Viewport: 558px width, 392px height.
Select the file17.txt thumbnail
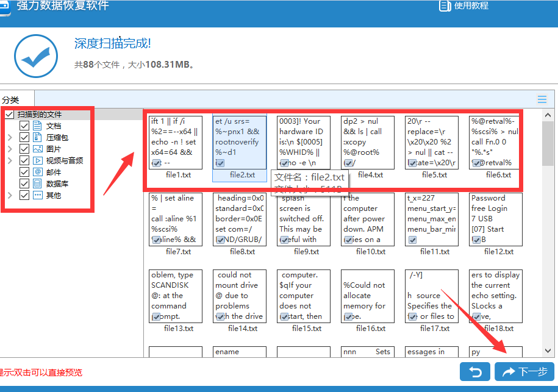click(x=432, y=296)
